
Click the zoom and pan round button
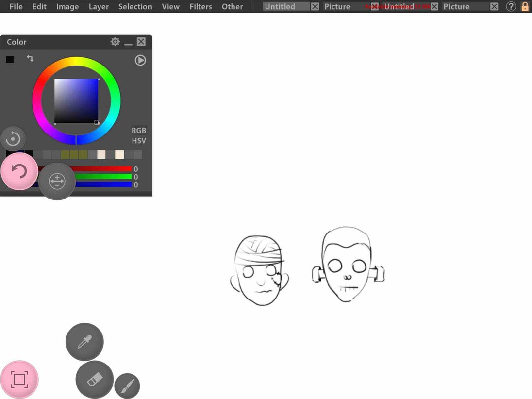[57, 181]
